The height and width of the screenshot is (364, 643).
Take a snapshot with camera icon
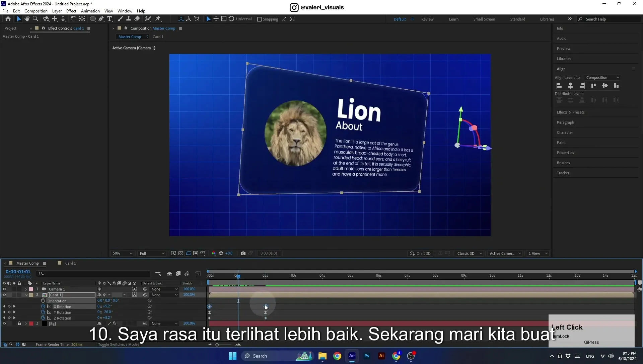point(243,253)
